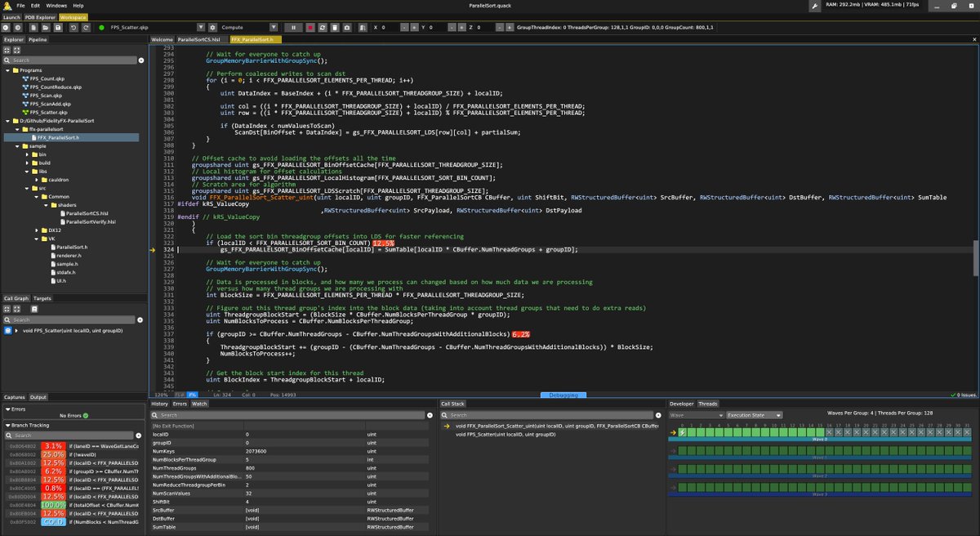Open a project using the folder icon
980x536 pixels.
pos(45,27)
